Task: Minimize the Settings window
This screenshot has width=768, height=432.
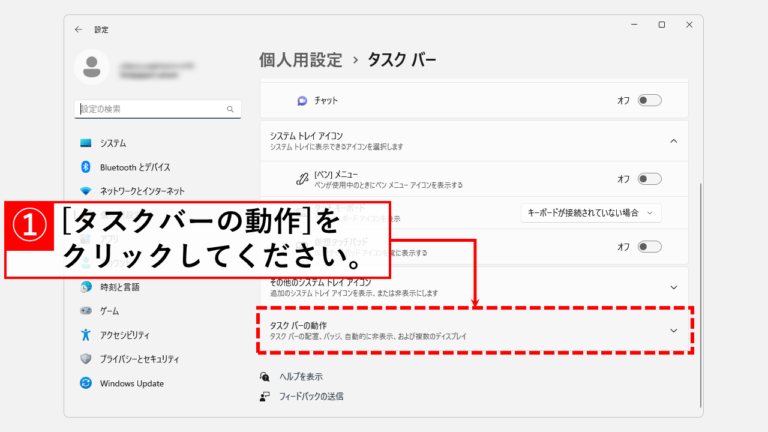Action: tap(634, 24)
